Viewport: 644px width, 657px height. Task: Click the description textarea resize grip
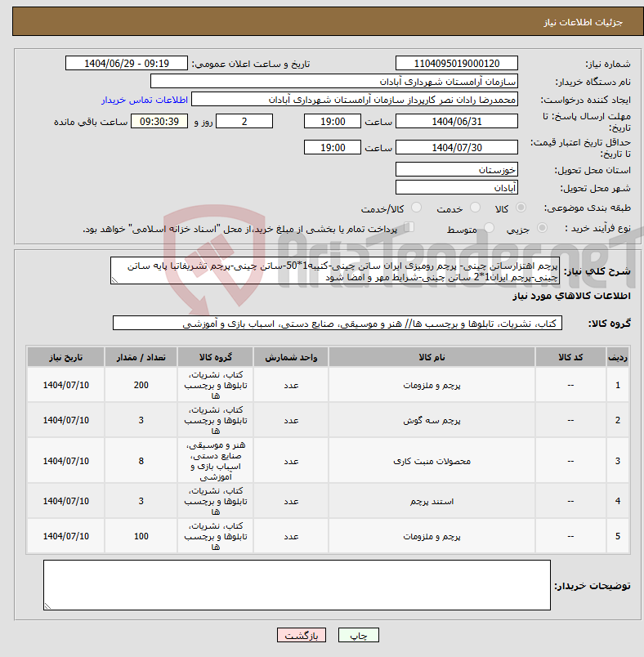click(x=114, y=281)
